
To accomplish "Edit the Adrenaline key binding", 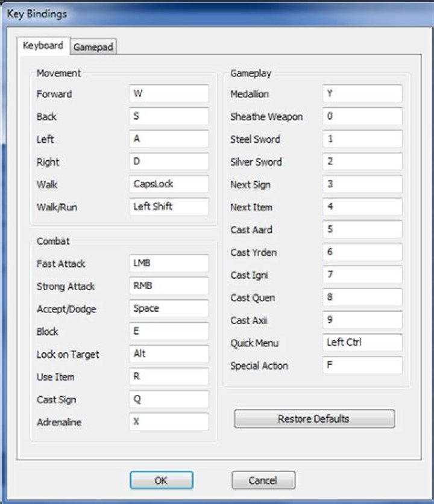I will pyautogui.click(x=169, y=422).
